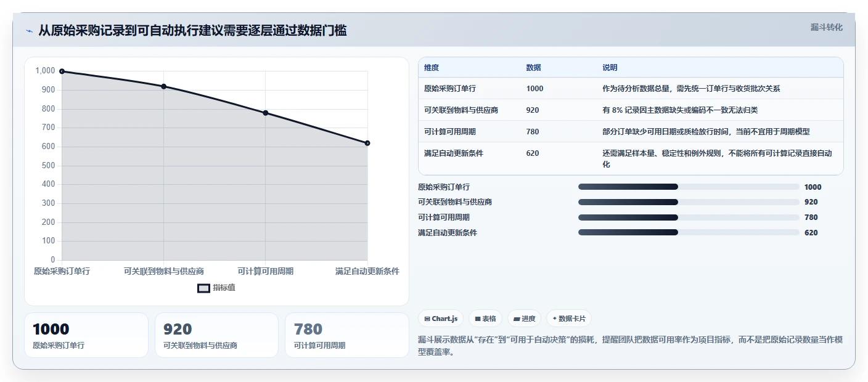Click the 进度 tag

click(x=524, y=319)
